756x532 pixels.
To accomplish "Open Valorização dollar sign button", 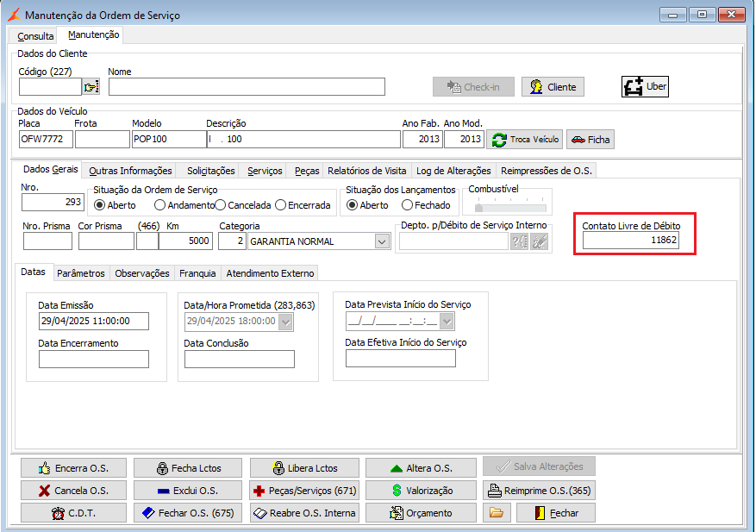I will [421, 491].
